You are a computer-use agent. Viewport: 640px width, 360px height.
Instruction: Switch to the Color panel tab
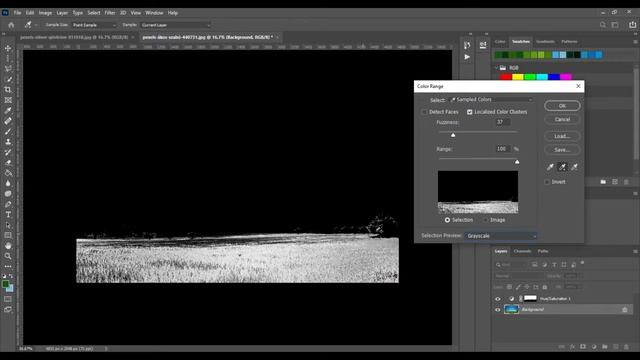coord(500,42)
